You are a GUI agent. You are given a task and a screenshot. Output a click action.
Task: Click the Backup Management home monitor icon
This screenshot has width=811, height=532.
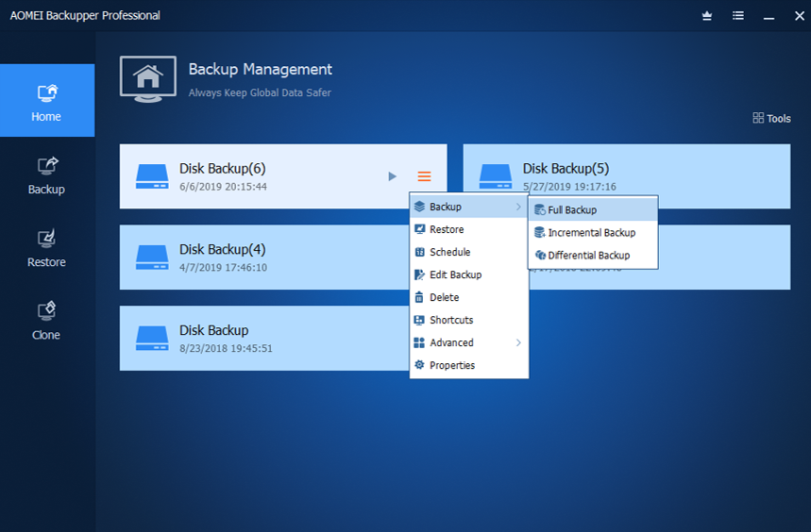148,79
